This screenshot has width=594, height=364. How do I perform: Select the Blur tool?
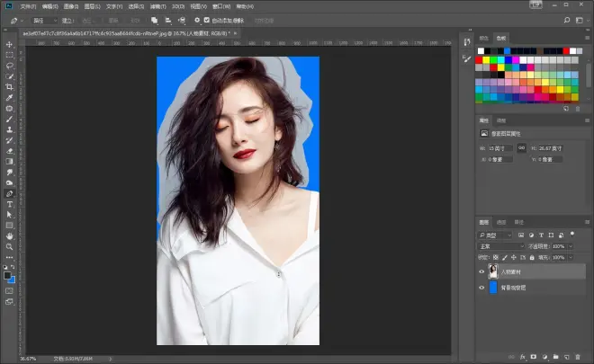tap(9, 173)
